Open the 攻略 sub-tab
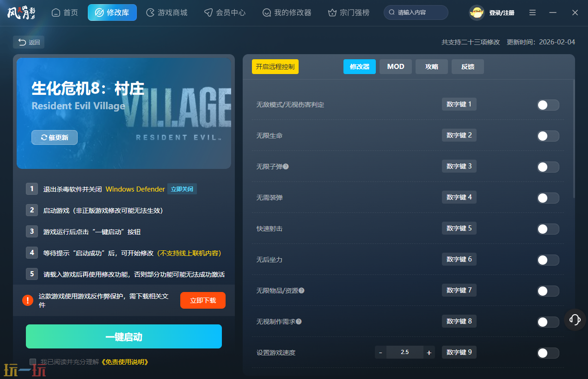This screenshot has height=379, width=588. click(x=432, y=67)
